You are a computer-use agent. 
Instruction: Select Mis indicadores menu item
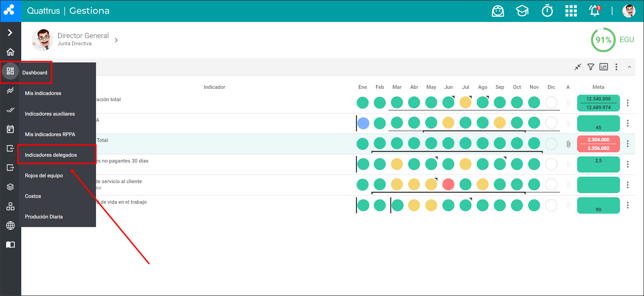(x=43, y=93)
